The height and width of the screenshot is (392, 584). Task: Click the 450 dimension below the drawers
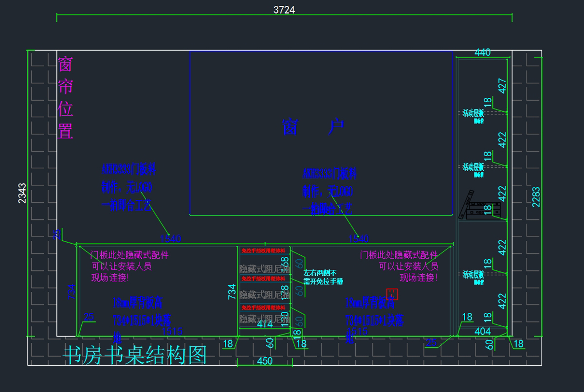[x=264, y=361]
